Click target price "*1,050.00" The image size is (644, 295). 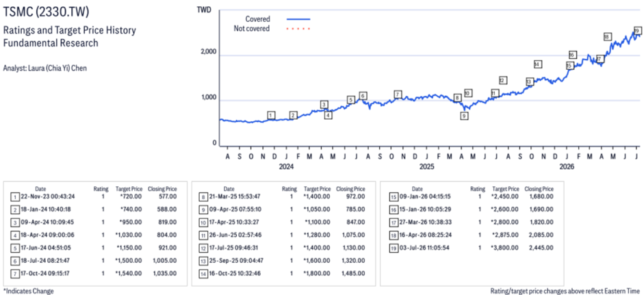(x=317, y=209)
